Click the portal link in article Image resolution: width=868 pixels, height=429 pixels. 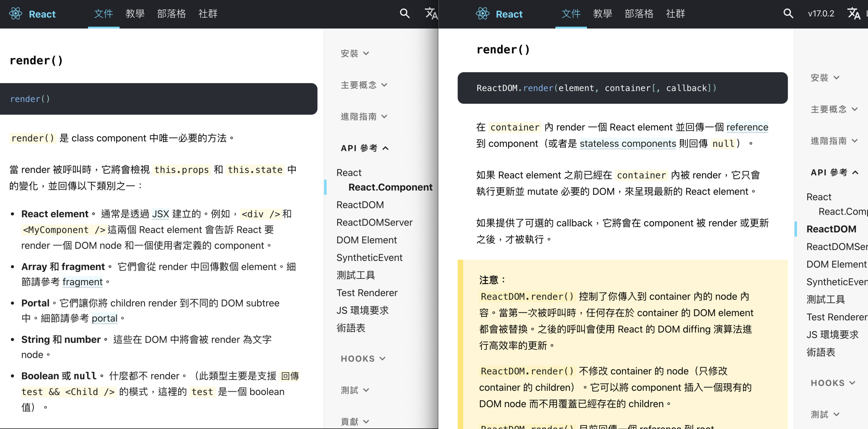coord(105,318)
